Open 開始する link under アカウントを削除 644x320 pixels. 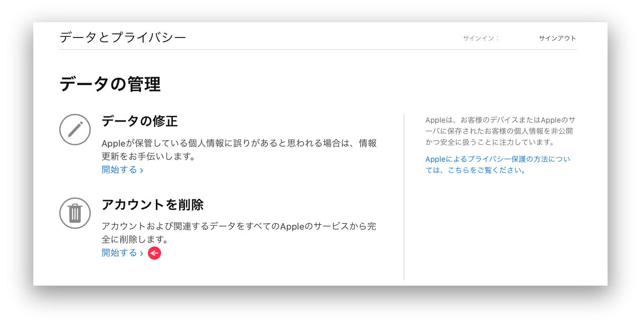pyautogui.click(x=123, y=253)
